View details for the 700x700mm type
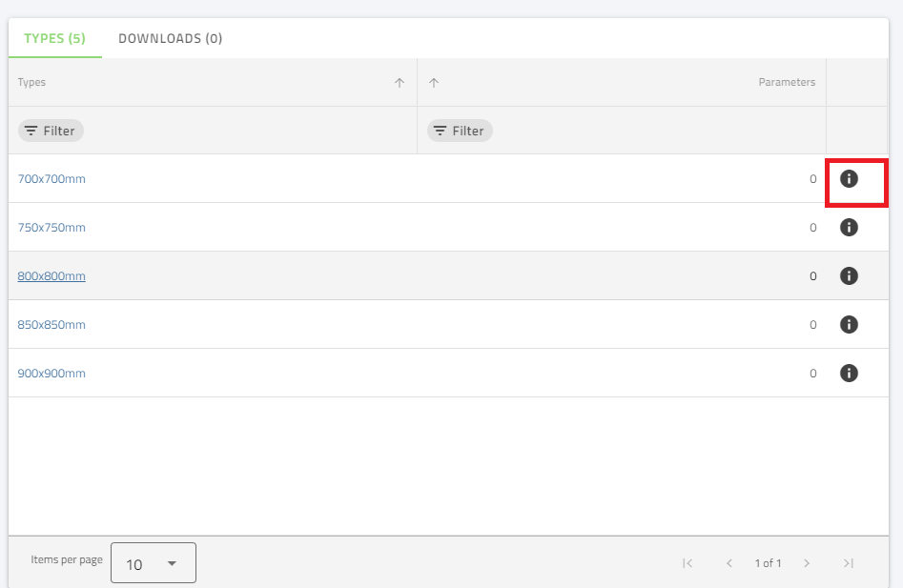The width and height of the screenshot is (903, 588). pyautogui.click(x=849, y=178)
